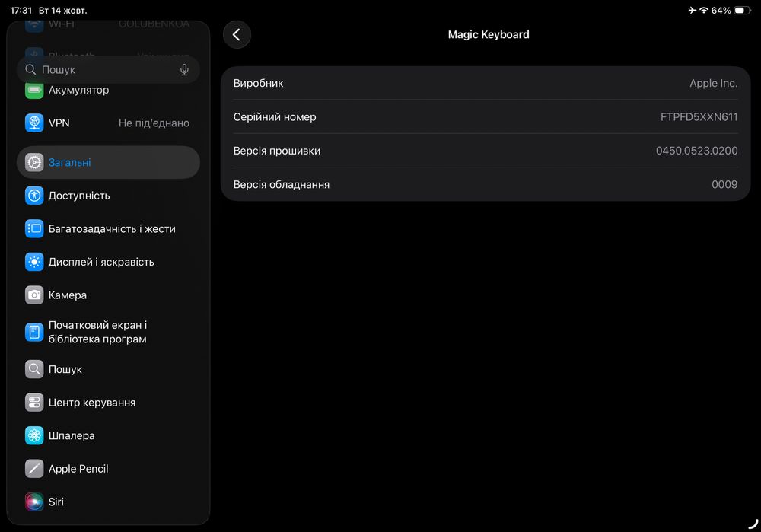This screenshot has width=761, height=532.
Task: Tap the Не під'єднано VPN status
Action: click(x=154, y=123)
